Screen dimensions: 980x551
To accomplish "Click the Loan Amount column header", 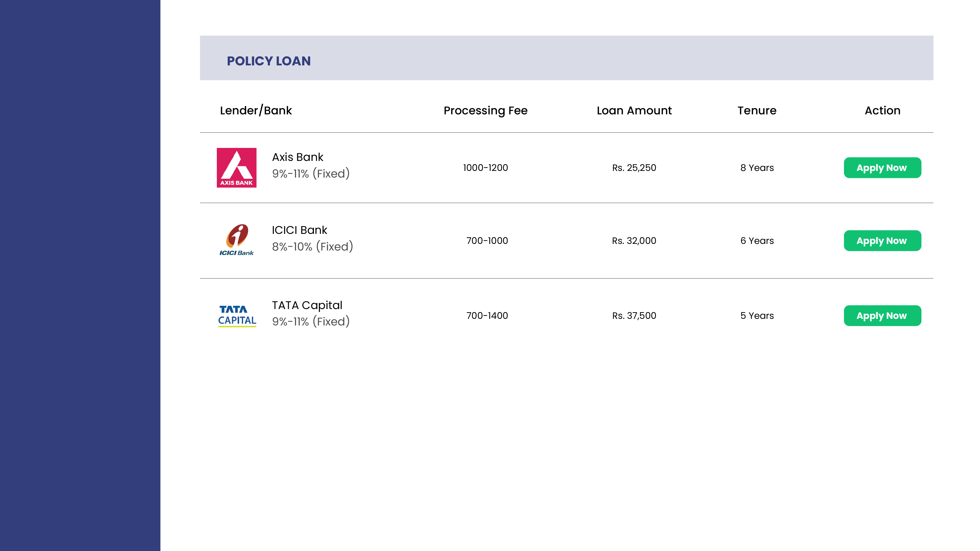I will point(634,110).
